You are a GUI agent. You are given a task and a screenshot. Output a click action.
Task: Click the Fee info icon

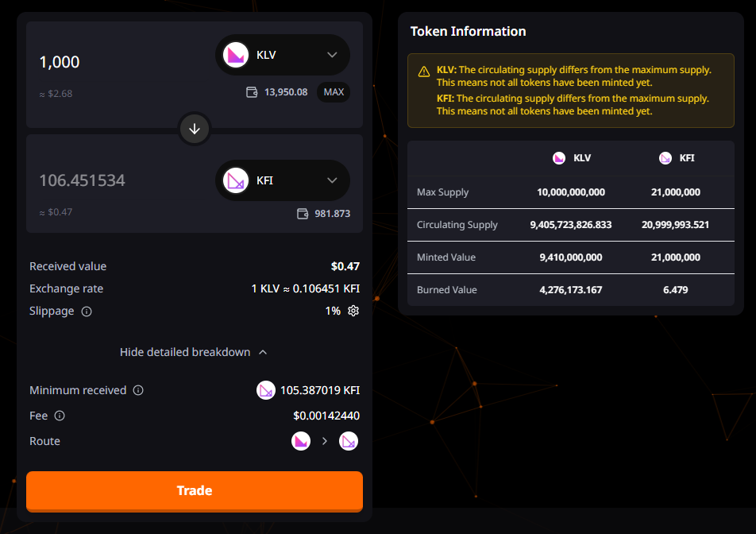point(60,416)
